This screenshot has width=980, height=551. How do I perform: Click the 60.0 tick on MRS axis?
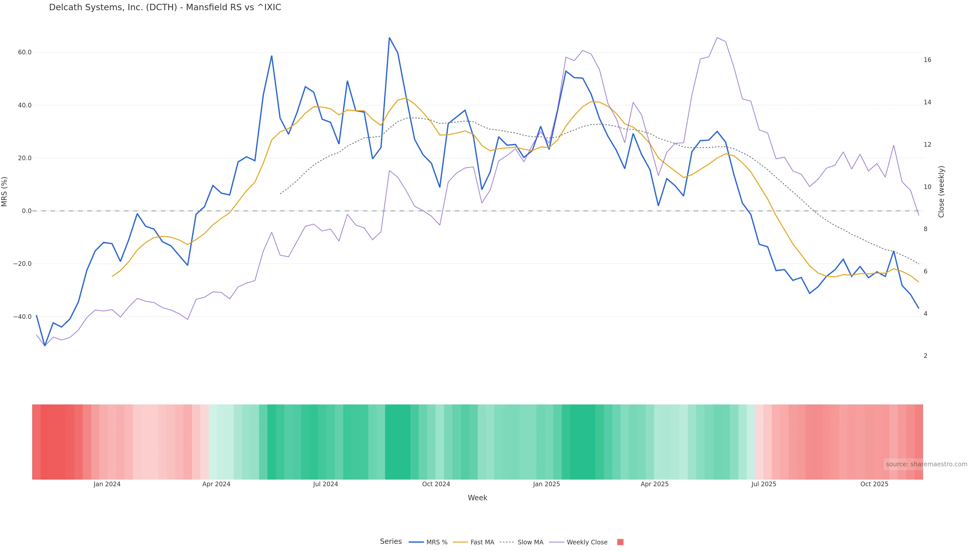[25, 53]
